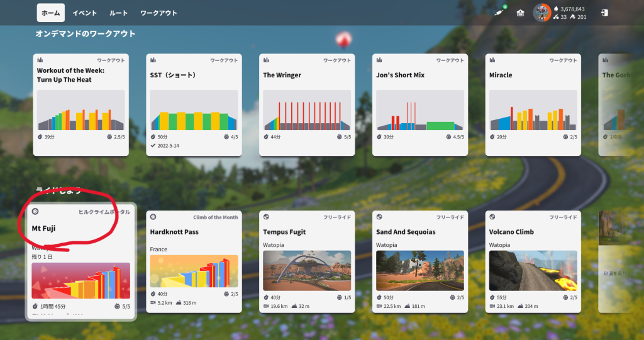Click the Volcano Climb lava road image
Viewport: 644px width, 340px height.
click(533, 271)
